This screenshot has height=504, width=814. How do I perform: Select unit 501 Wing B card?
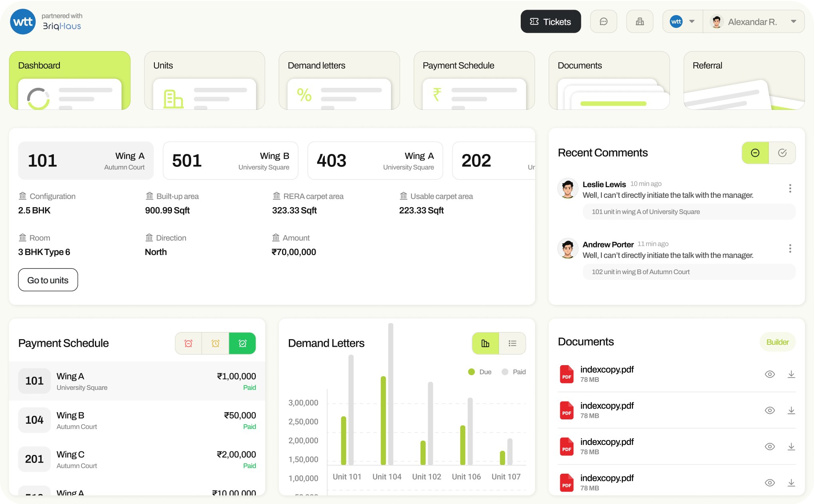(230, 161)
